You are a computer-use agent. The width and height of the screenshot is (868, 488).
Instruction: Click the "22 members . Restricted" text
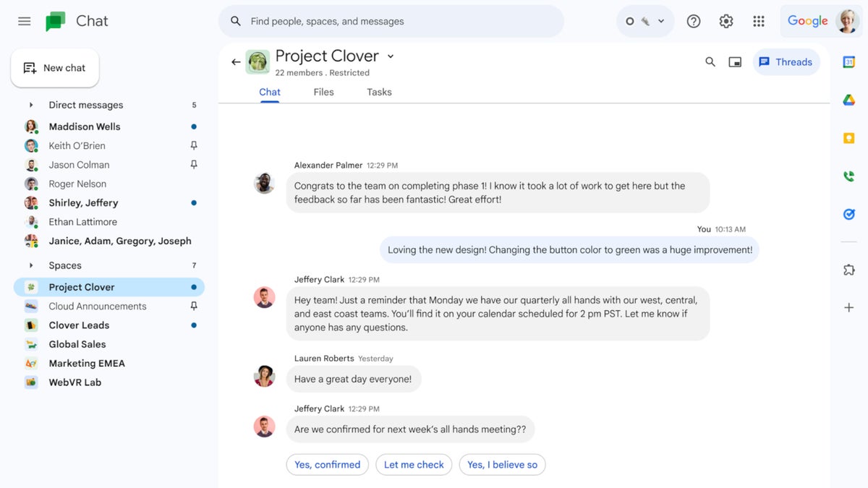tap(322, 73)
